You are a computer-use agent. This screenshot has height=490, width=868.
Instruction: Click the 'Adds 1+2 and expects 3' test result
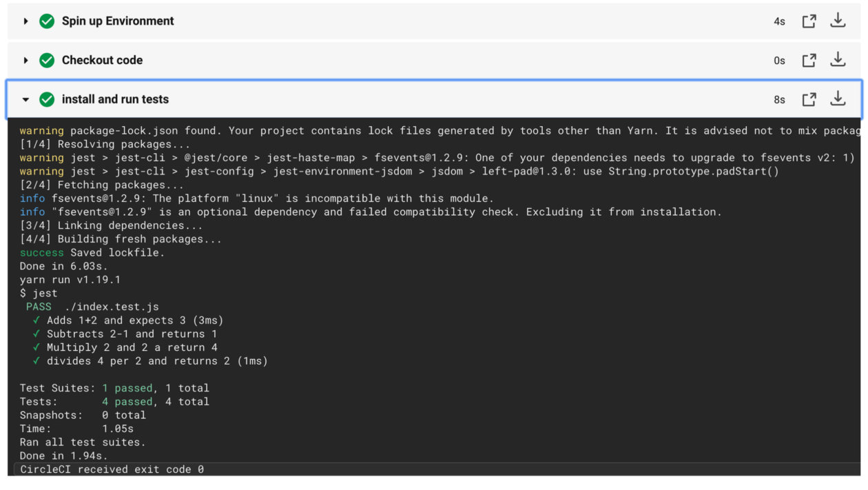point(128,320)
